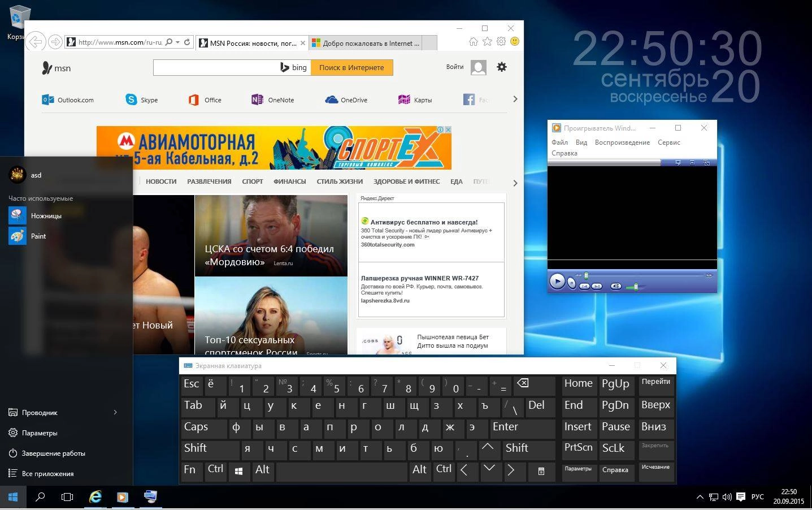Open the Recycle Bin desktop icon
This screenshot has height=510, width=812.
coord(19,21)
